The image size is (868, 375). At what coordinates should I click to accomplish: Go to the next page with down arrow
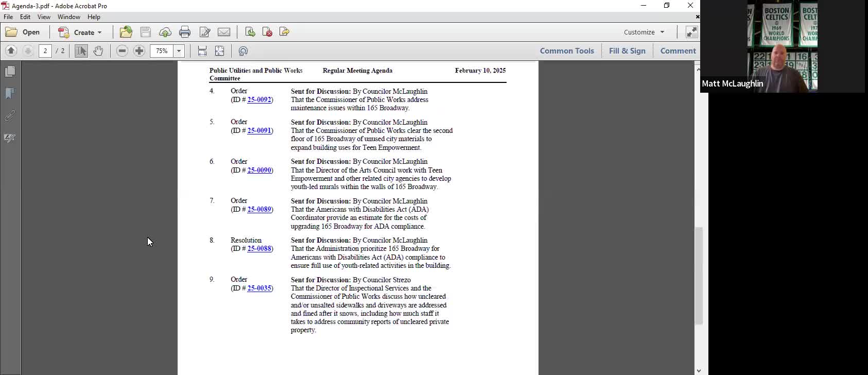click(28, 50)
